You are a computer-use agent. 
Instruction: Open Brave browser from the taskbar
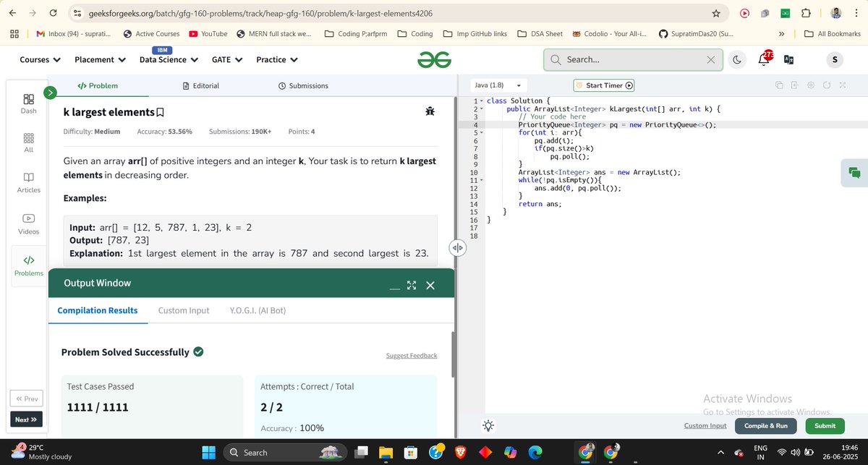(x=461, y=453)
